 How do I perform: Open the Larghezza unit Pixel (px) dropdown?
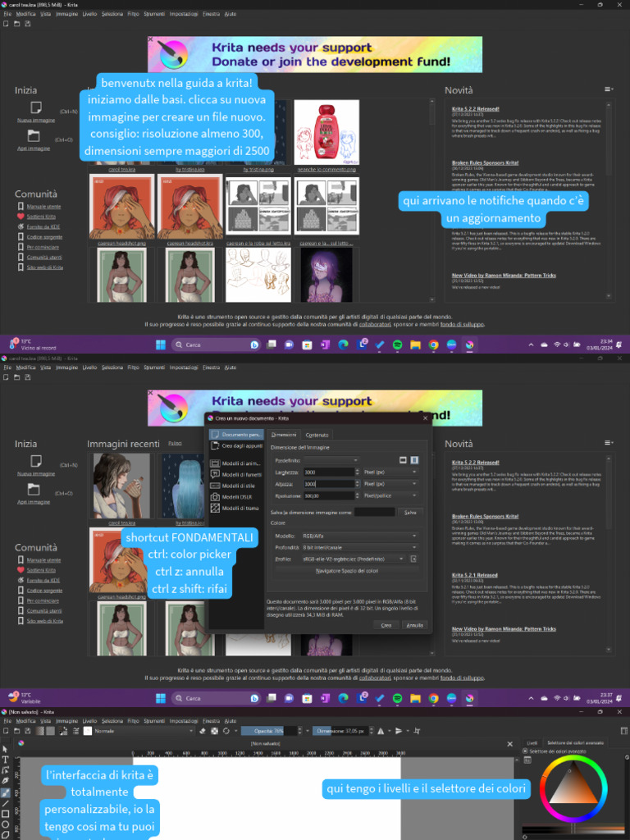pos(390,472)
